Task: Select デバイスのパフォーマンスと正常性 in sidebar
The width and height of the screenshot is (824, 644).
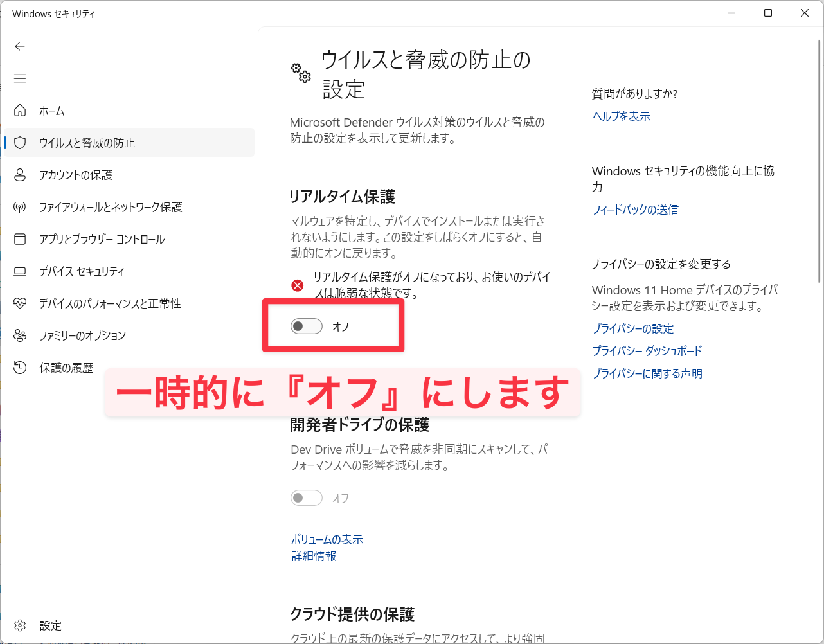Action: 129,303
